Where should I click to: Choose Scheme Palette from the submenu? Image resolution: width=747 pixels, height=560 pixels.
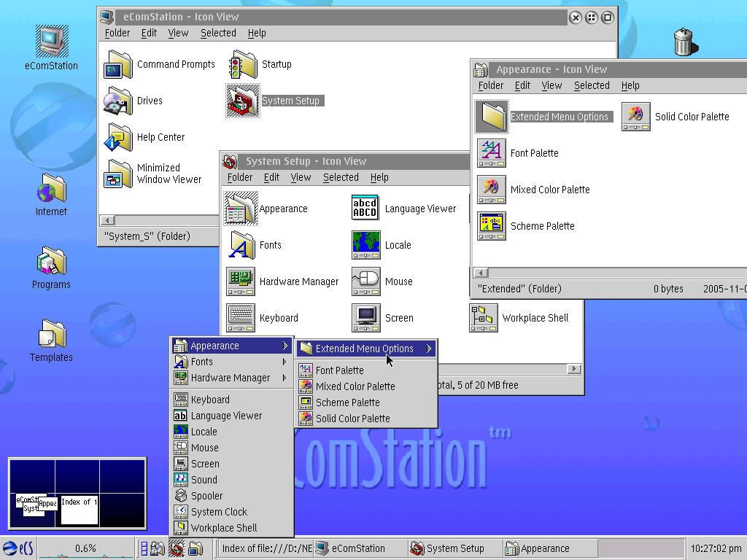pos(366,402)
